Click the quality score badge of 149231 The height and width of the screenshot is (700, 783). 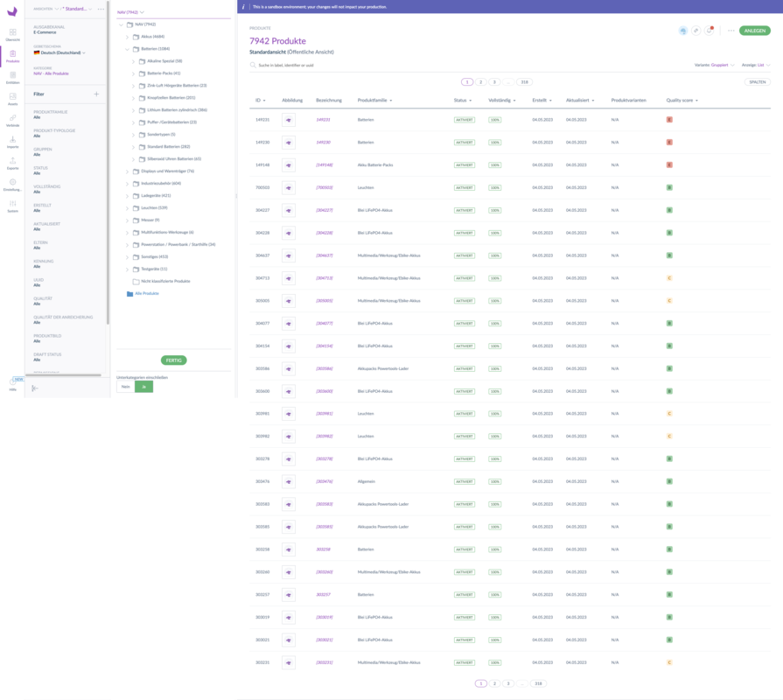[669, 120]
